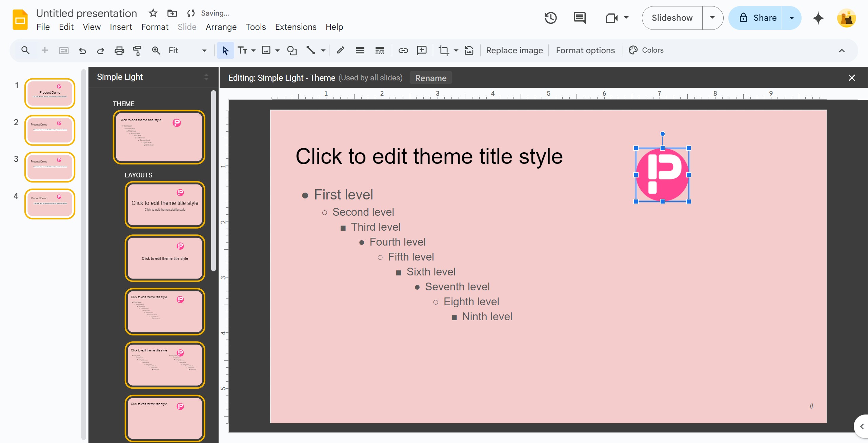Expand the Line tool dropdown arrow
The image size is (868, 443).
(323, 51)
